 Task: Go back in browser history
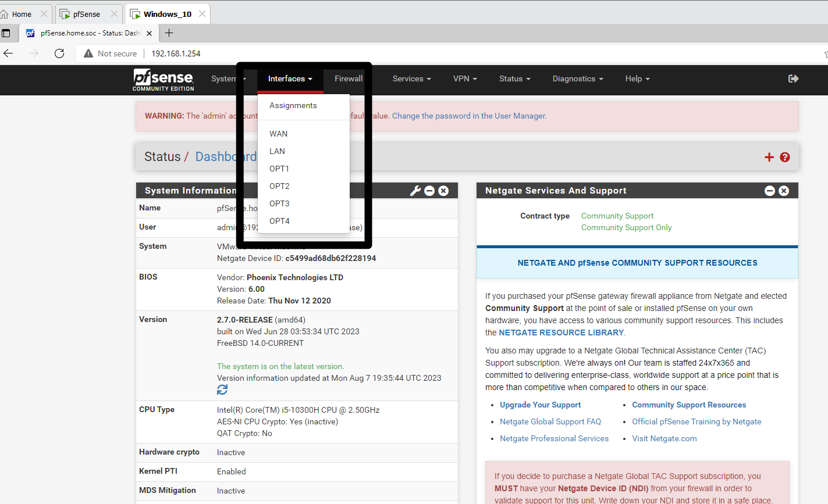tap(8, 53)
